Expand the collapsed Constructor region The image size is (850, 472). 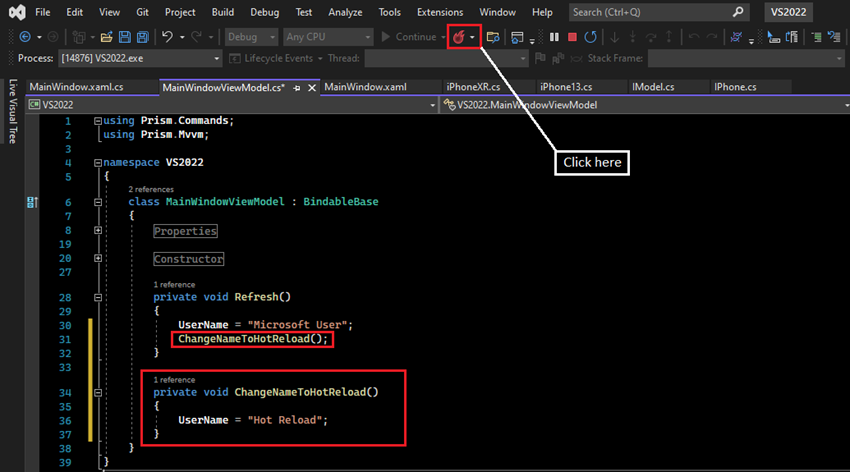click(98, 258)
